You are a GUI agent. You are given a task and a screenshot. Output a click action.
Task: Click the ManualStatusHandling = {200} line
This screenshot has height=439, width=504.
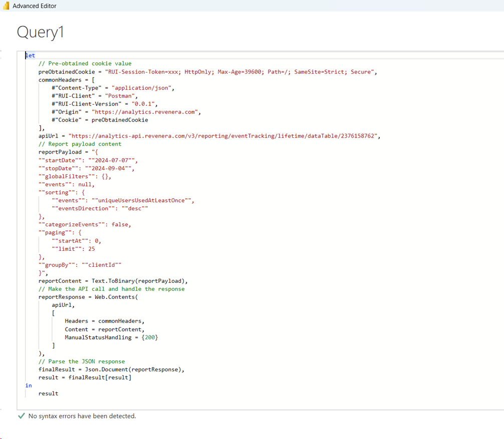click(x=111, y=337)
